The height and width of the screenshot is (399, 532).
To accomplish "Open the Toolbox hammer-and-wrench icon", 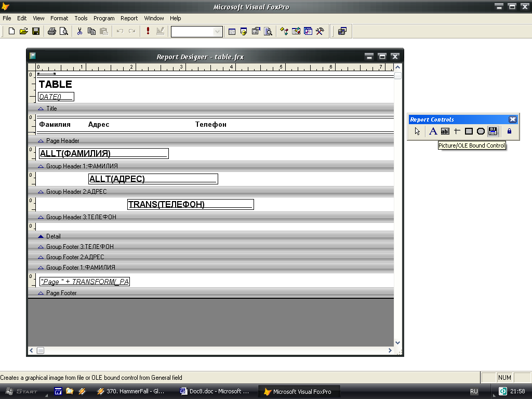I will tap(320, 32).
